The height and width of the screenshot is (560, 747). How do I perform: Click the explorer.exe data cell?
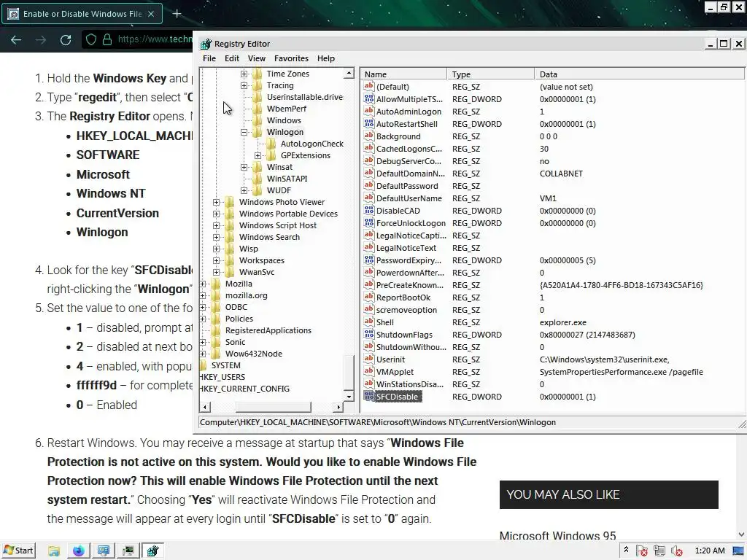562,322
